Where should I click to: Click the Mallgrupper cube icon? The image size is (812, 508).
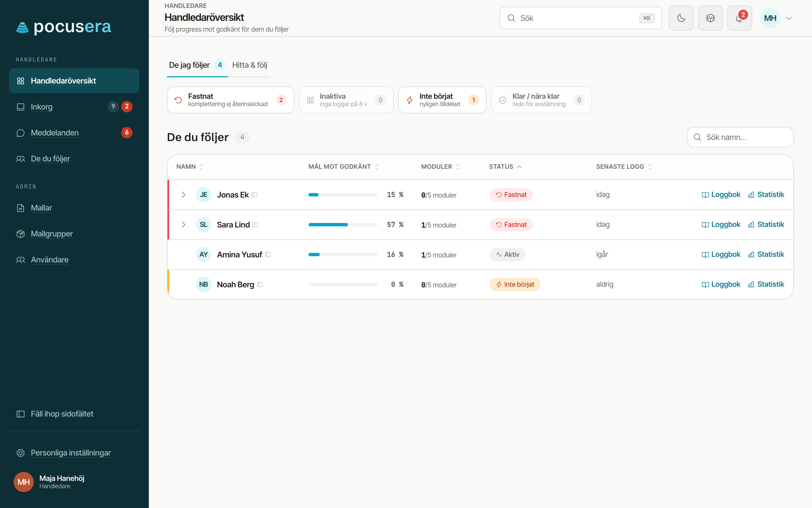pos(21,234)
